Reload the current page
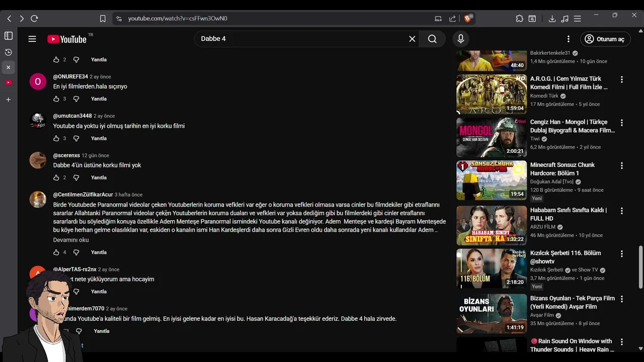Viewport: 644px width, 362px height. click(x=34, y=19)
